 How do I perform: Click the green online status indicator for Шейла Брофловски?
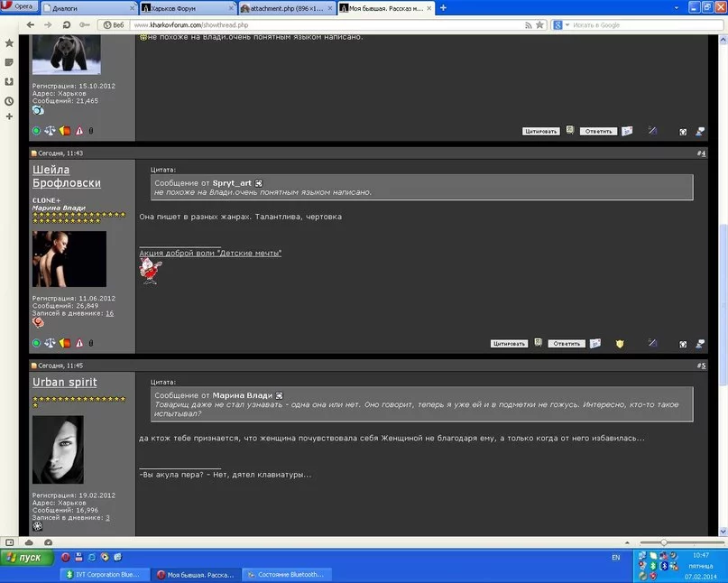tap(36, 342)
